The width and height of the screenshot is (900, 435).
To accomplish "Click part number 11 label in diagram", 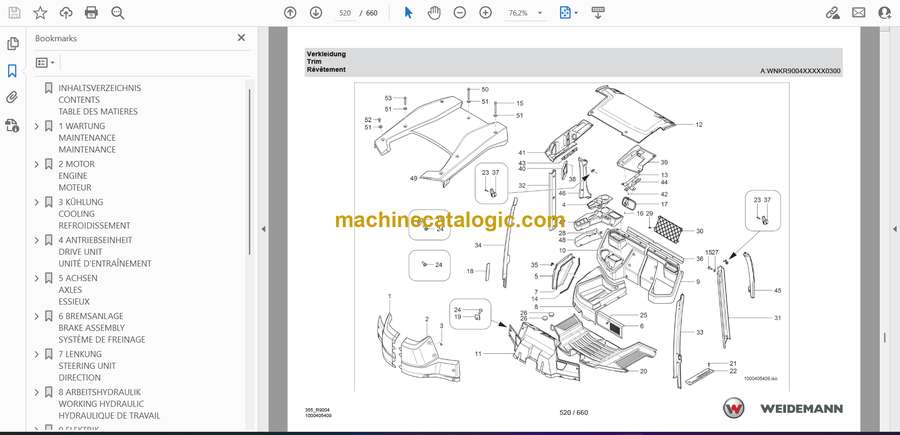I will [478, 354].
